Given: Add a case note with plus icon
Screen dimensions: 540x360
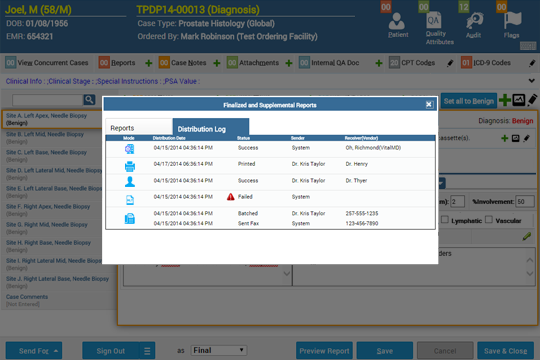Looking at the screenshot, I should [x=217, y=63].
